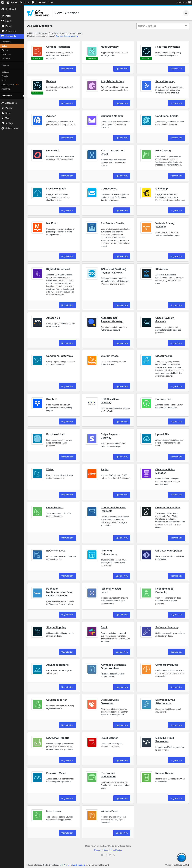Click Upgrade Now for Mailchimp
The height and width of the screenshot is (868, 192).
click(176, 211)
